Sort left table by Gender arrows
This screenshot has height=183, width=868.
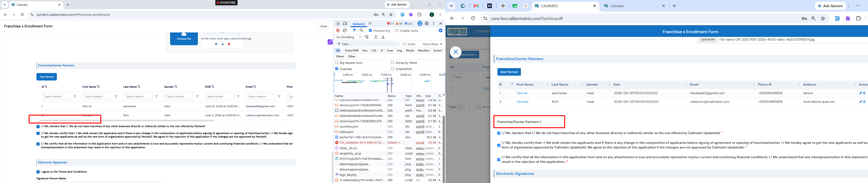click(176, 87)
